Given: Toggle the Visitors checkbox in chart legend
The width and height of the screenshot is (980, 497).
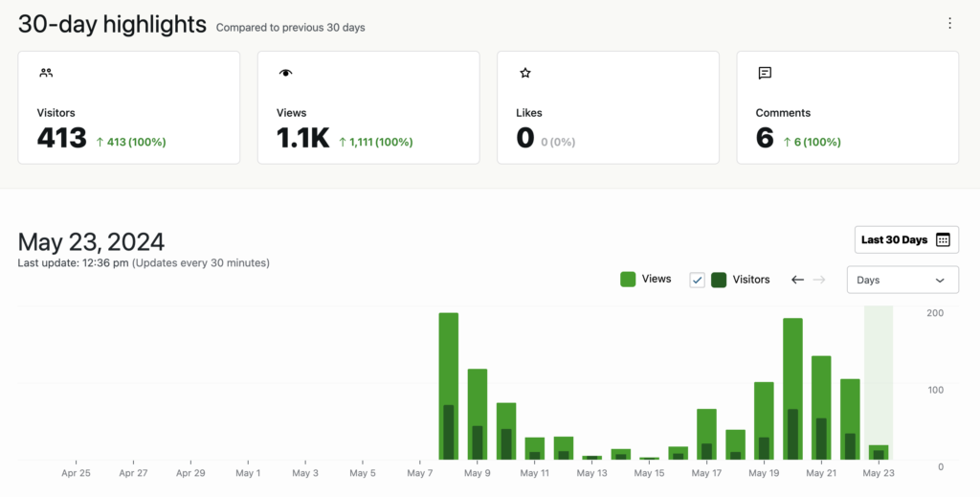Looking at the screenshot, I should (x=698, y=280).
